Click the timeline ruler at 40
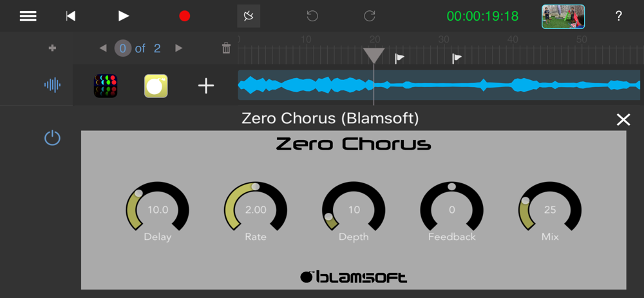644x298 pixels. (x=512, y=39)
